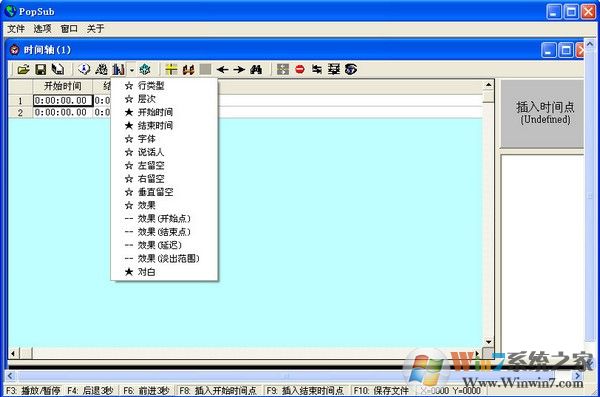Click the PopSub application title icon

click(x=10, y=11)
